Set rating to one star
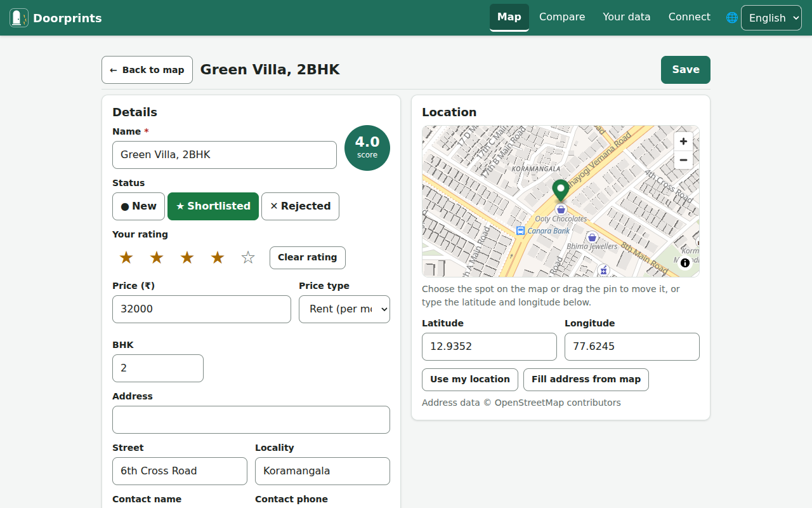 [126, 258]
